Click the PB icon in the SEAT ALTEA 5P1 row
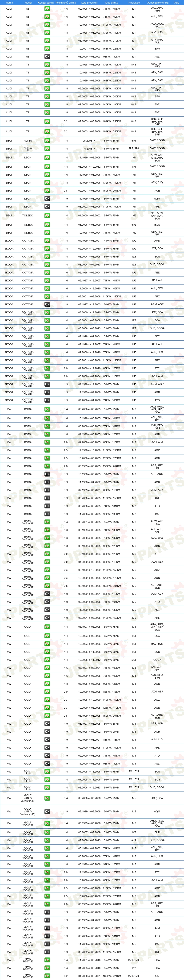This screenshot has width=184, height=980. pyautogui.click(x=47, y=141)
